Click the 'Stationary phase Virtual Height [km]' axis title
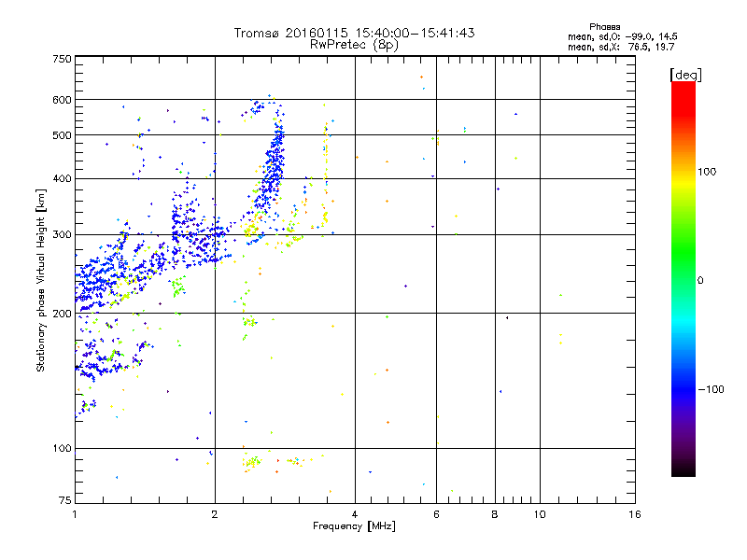This screenshot has height=560, width=747. coord(41,281)
